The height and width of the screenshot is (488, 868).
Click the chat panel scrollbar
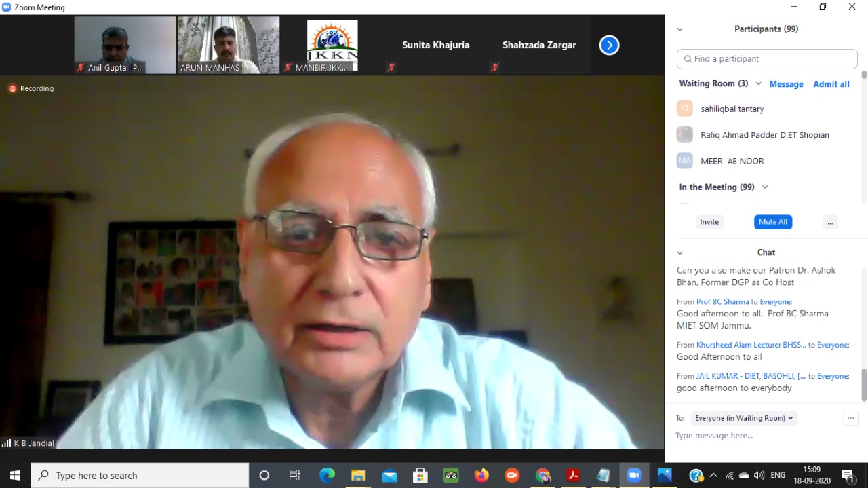pyautogui.click(x=864, y=385)
